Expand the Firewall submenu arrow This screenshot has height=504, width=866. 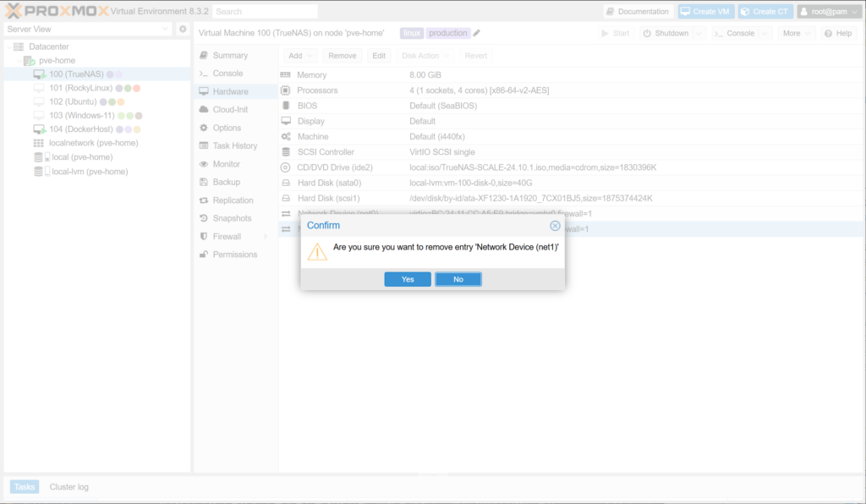click(266, 237)
